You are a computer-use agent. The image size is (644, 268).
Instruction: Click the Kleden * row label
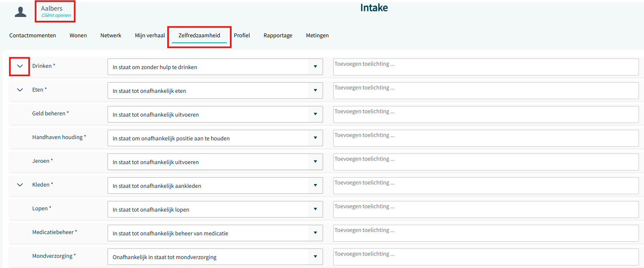[x=43, y=184]
